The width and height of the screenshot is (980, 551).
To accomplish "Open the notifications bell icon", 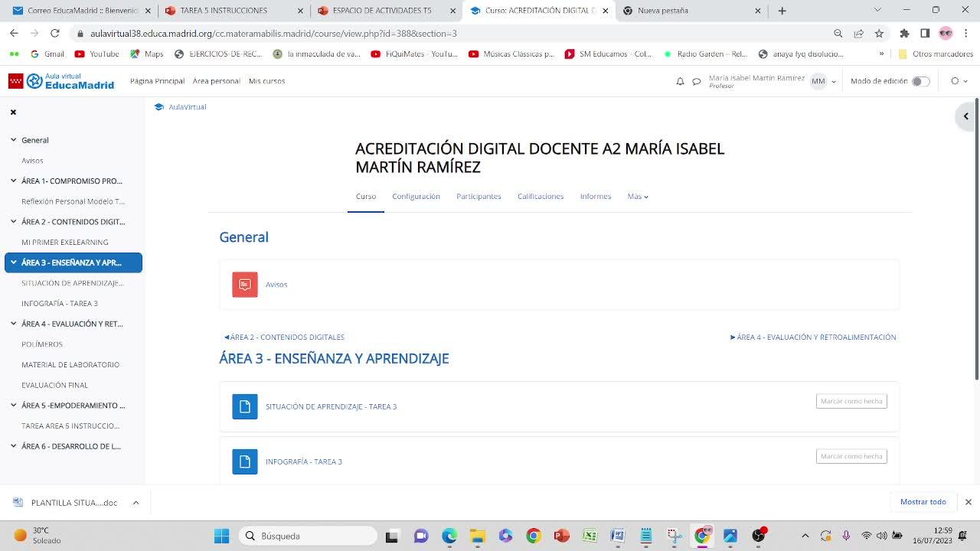I will (x=680, y=81).
